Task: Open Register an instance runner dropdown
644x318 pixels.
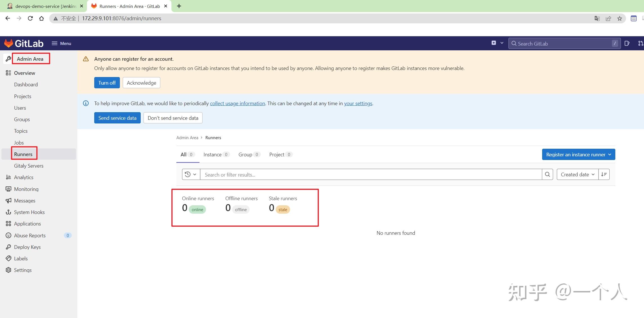Action: coord(578,154)
